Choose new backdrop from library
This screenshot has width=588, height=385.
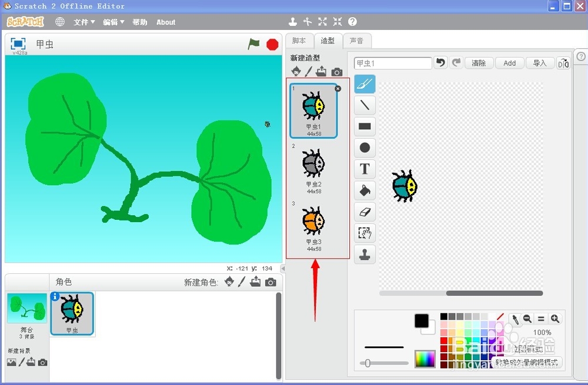point(12,362)
